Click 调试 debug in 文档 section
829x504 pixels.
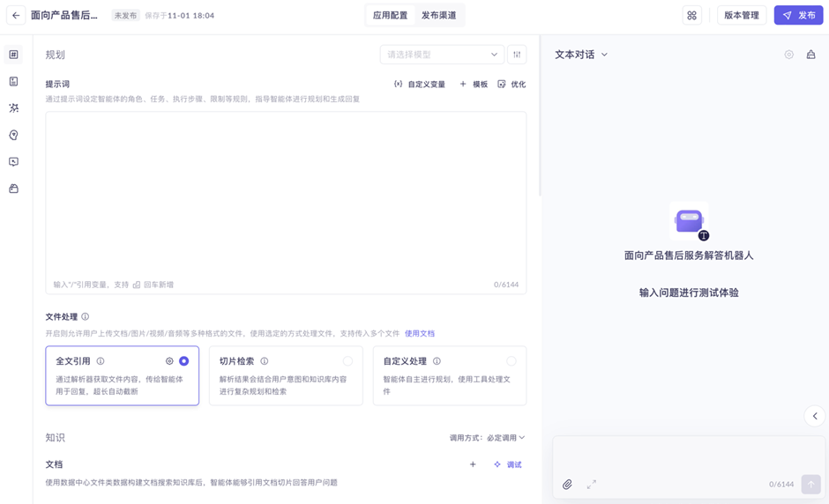click(x=508, y=464)
